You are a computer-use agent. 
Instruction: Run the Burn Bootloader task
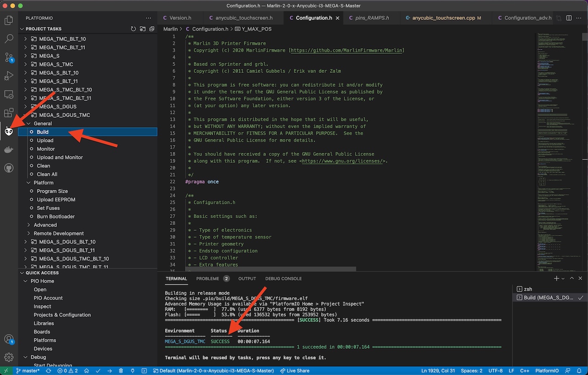pos(56,217)
